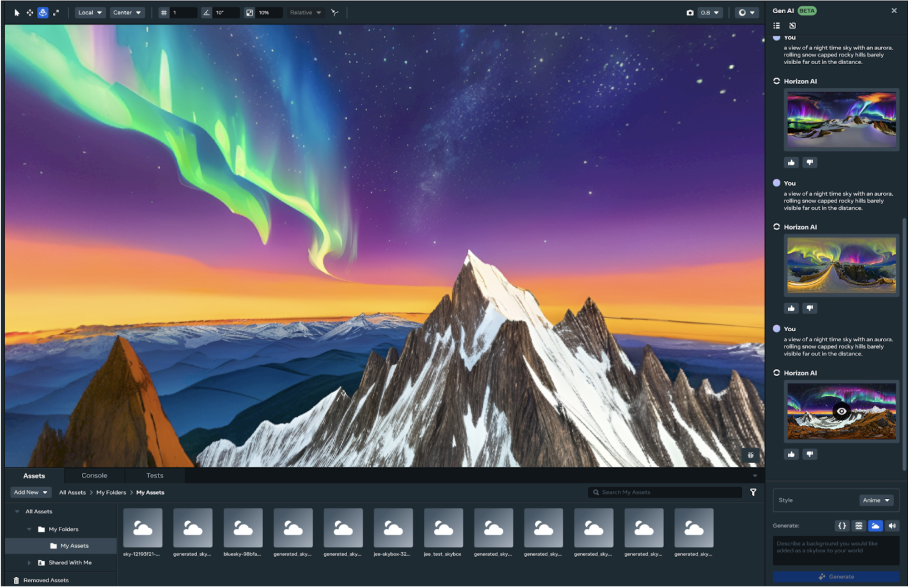Image resolution: width=910 pixels, height=588 pixels.
Task: Open the Local coordinate space dropdown
Action: pos(90,13)
